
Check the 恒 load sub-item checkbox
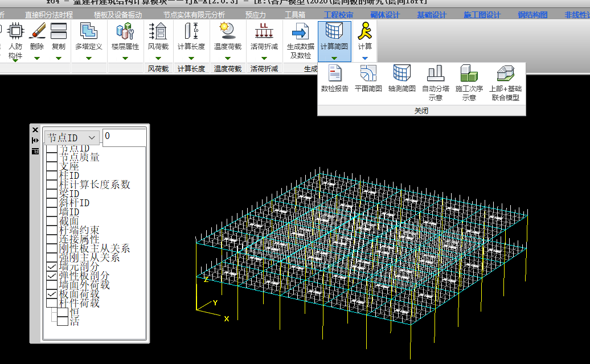tap(63, 312)
